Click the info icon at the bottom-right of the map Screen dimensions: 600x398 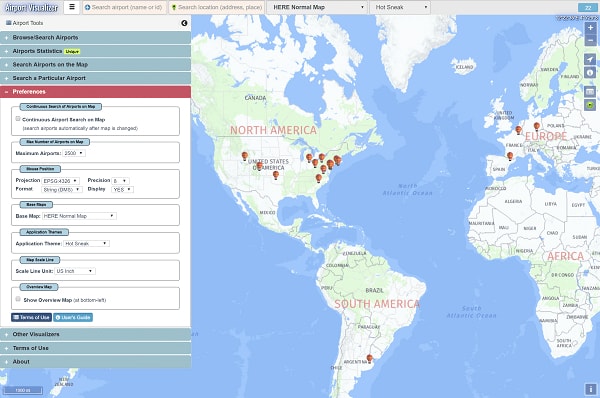coord(590,389)
